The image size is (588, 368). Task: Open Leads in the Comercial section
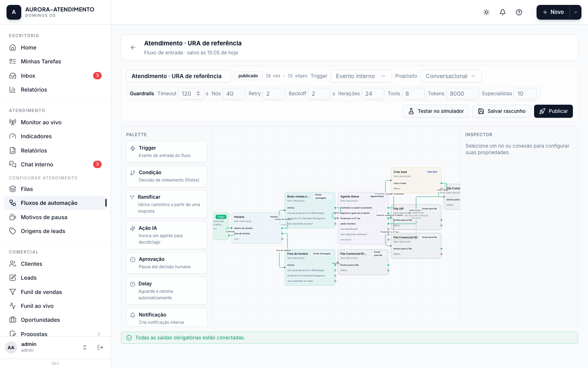[x=56, y=278]
